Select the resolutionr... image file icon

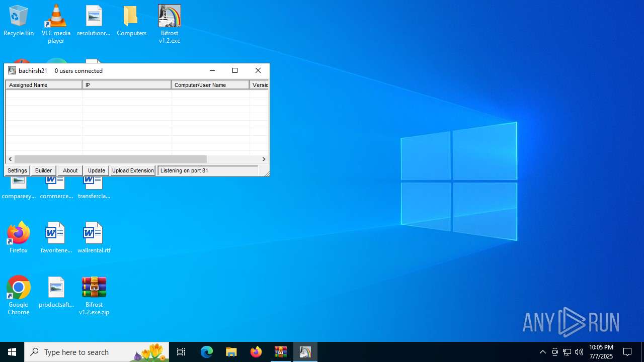click(x=94, y=21)
